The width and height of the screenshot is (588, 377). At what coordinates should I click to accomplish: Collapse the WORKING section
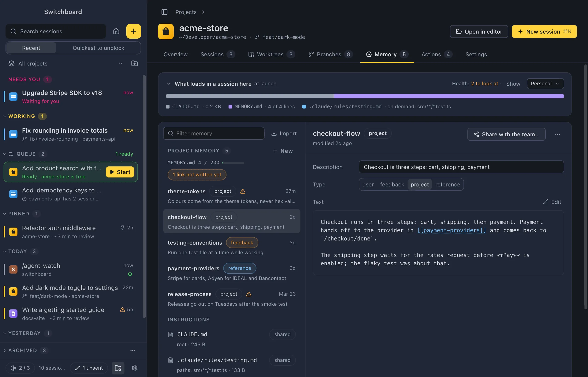pyautogui.click(x=4, y=116)
